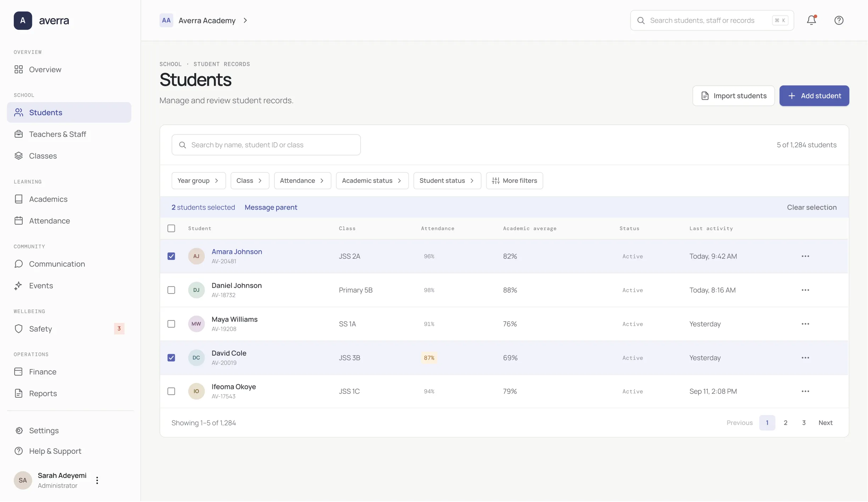Click the Attendance calendar icon
Screen dimensions: 868x502
[19, 221]
